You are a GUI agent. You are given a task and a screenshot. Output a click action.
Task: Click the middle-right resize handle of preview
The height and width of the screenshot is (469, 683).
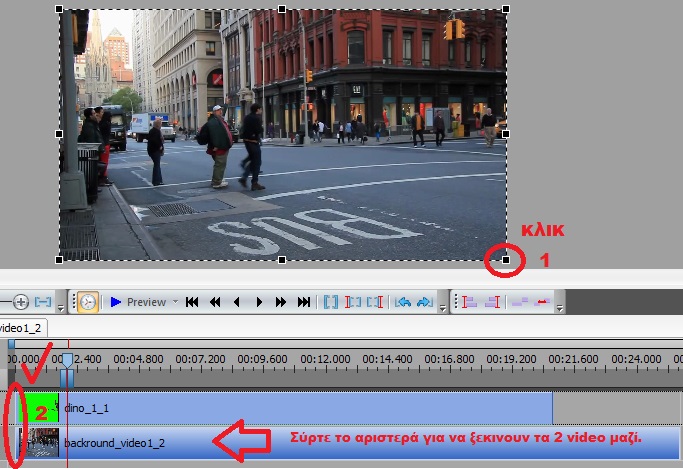click(x=506, y=134)
